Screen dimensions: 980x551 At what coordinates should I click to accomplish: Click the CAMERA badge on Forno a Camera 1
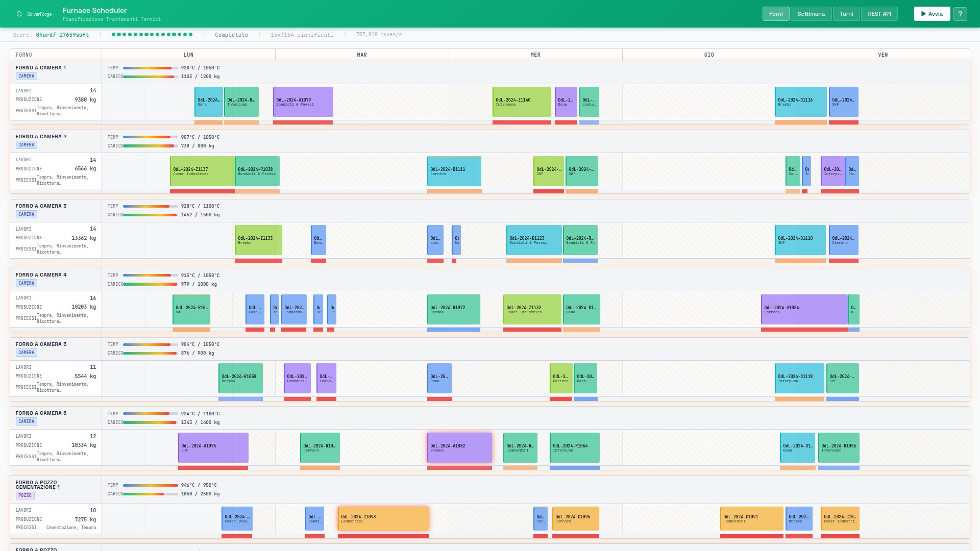[26, 76]
